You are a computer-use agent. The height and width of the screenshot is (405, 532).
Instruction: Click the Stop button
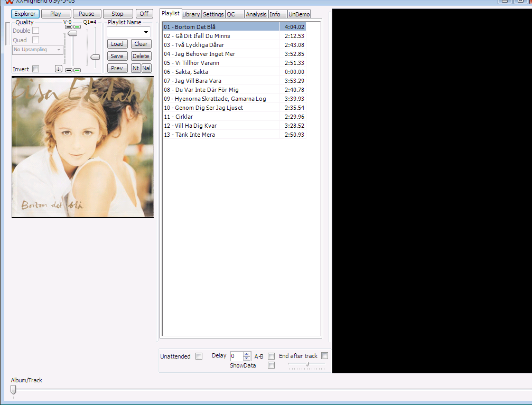coord(117,14)
